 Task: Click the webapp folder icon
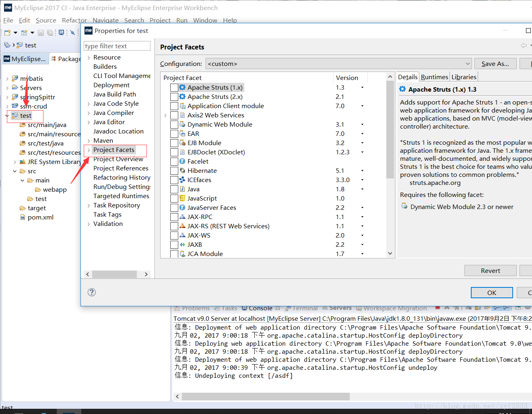coord(38,189)
